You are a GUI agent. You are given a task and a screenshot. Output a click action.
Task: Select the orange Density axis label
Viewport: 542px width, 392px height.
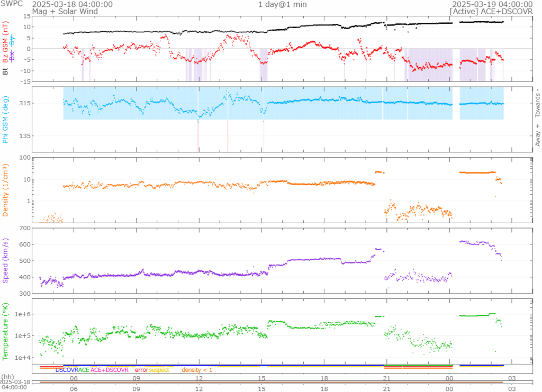[6, 191]
